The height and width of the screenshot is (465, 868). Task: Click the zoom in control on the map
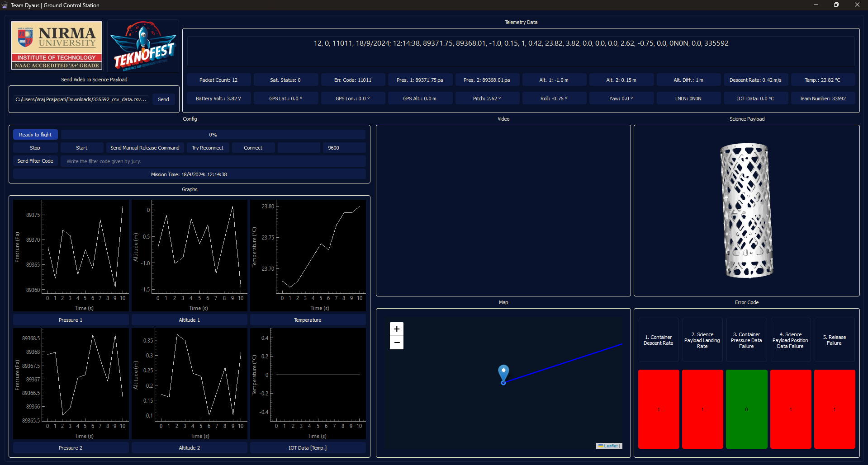point(396,329)
